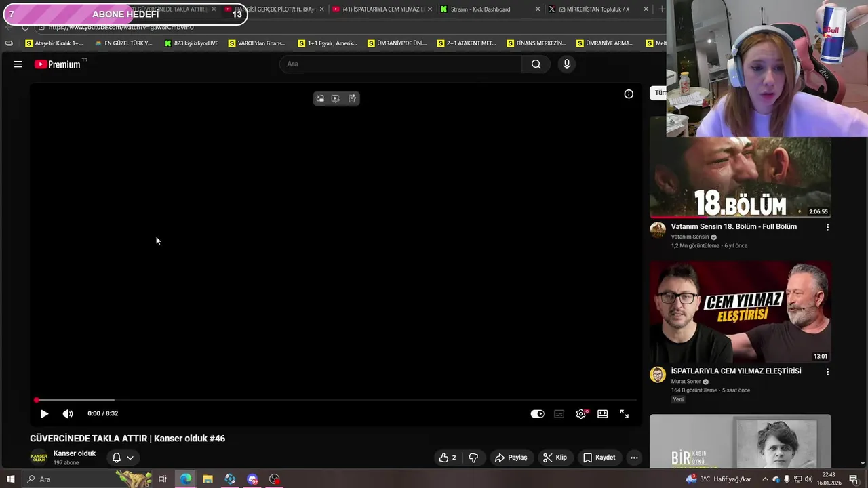
Task: Switch to HANGİSİ GERÇEK PİLOT browser tab
Action: point(275,9)
